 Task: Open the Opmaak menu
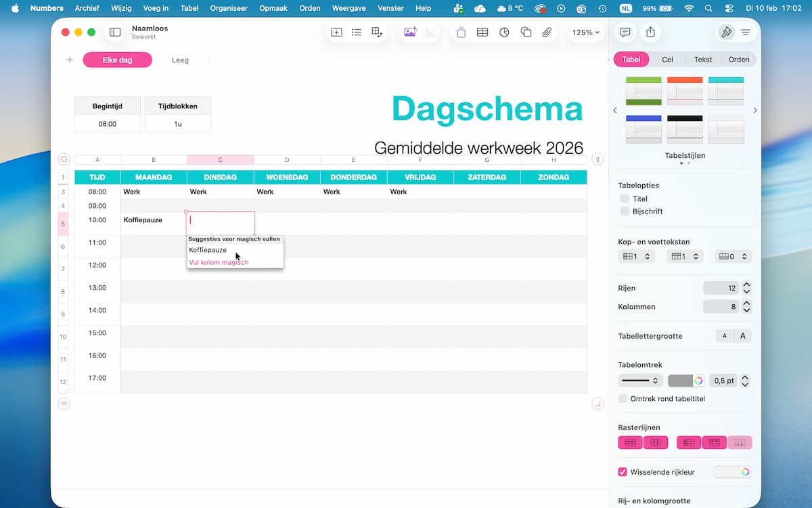pos(273,8)
